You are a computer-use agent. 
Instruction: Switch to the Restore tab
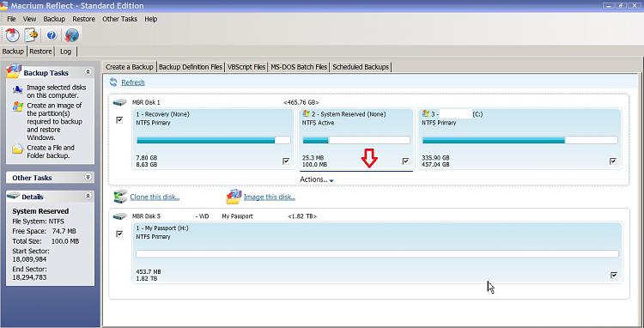40,52
